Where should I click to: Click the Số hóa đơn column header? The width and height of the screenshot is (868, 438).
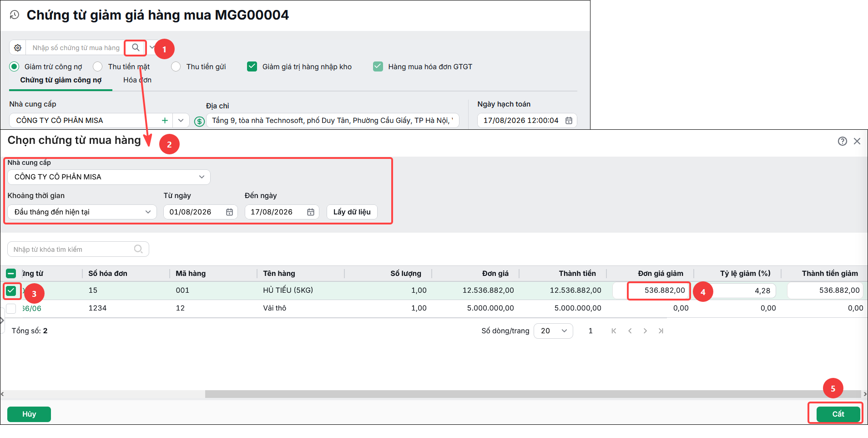pos(108,274)
